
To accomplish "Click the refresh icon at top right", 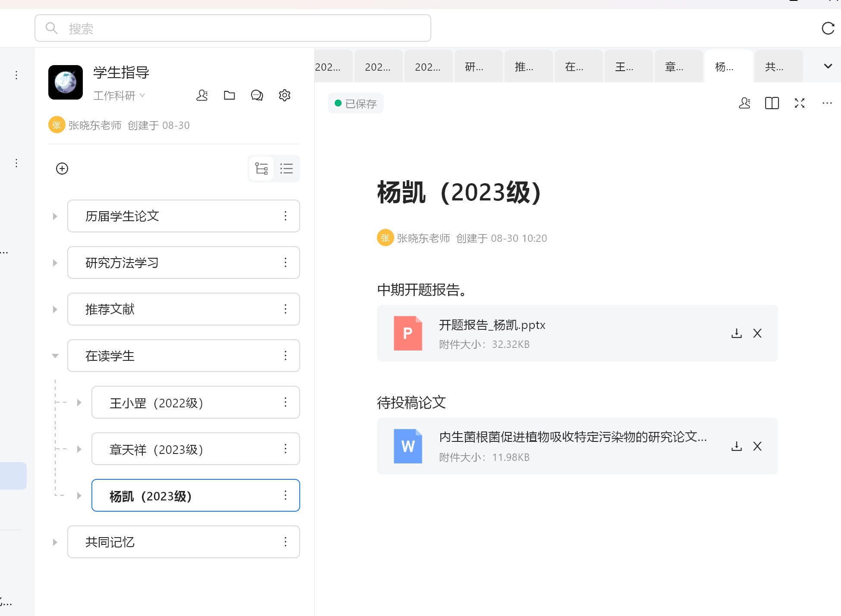I will (828, 28).
